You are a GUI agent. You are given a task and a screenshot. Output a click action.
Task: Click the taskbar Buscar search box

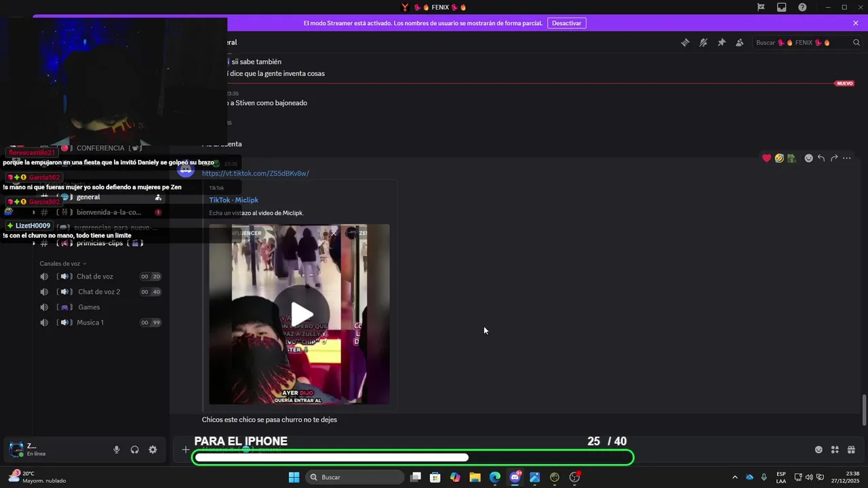pos(356,477)
